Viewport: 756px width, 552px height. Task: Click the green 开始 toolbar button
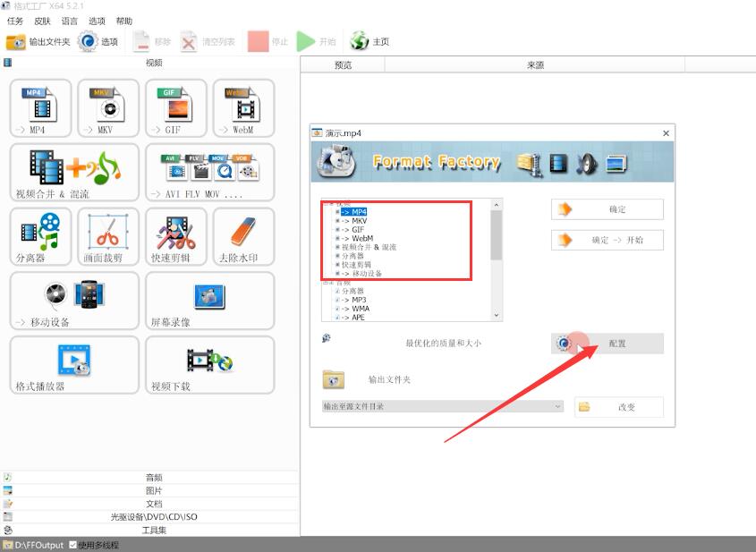316,42
